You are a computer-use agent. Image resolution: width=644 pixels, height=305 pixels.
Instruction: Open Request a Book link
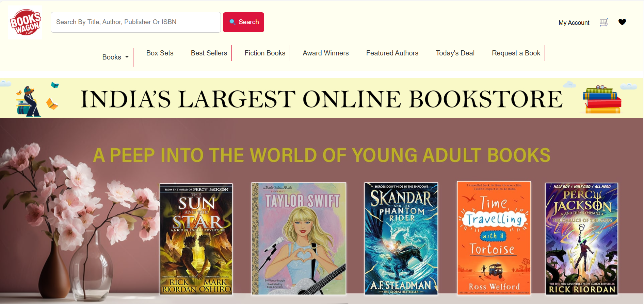tap(516, 53)
